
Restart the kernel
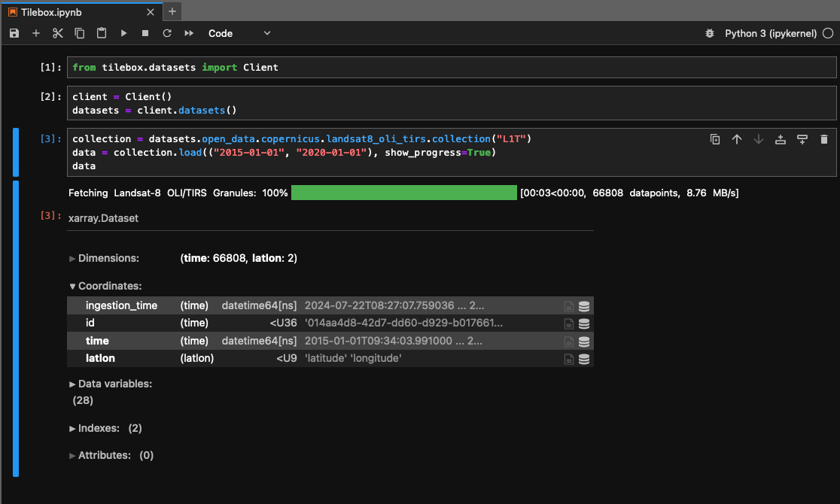[x=167, y=33]
